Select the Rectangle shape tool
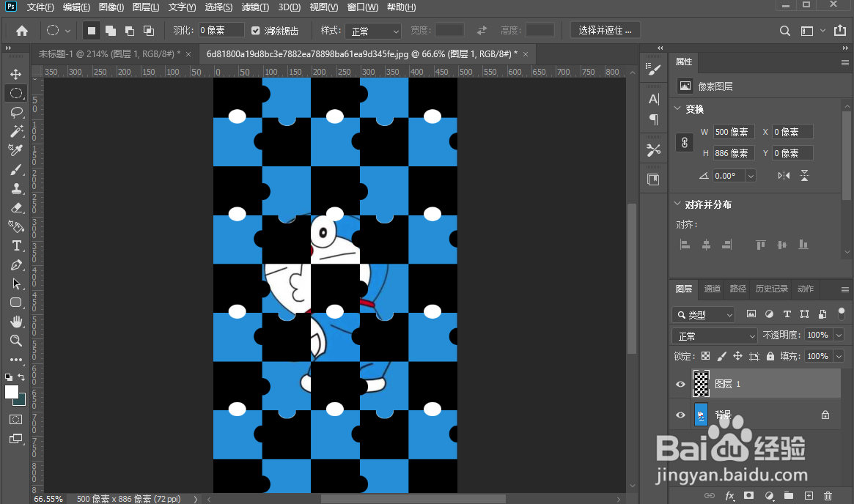This screenshot has width=854, height=504. pos(16,303)
